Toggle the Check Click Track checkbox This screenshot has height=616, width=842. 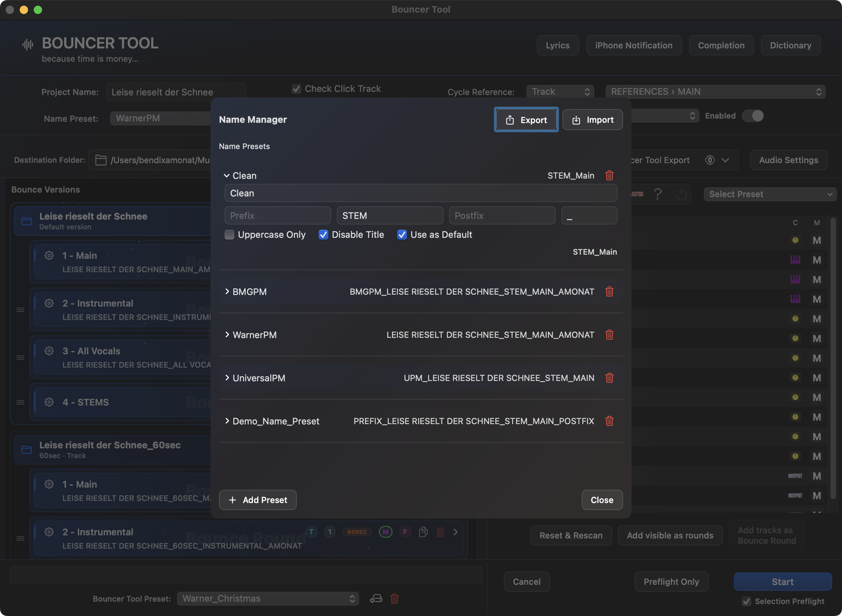(x=296, y=89)
